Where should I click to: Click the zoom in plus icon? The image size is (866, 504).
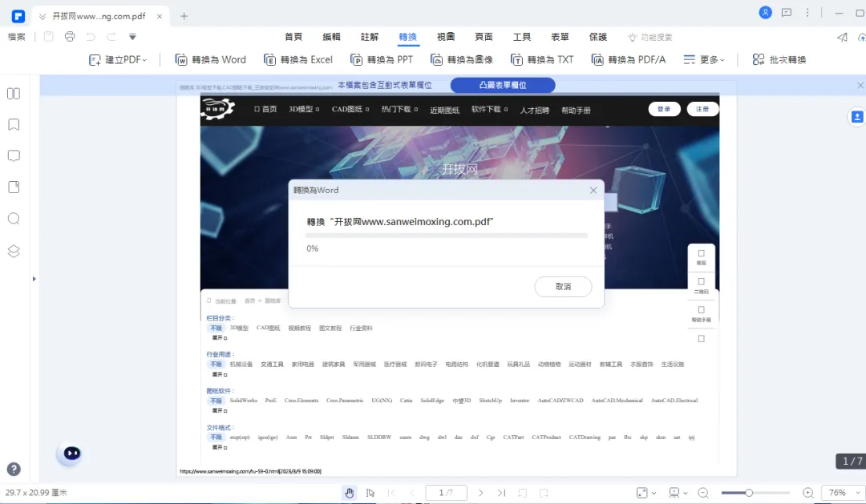coord(808,493)
